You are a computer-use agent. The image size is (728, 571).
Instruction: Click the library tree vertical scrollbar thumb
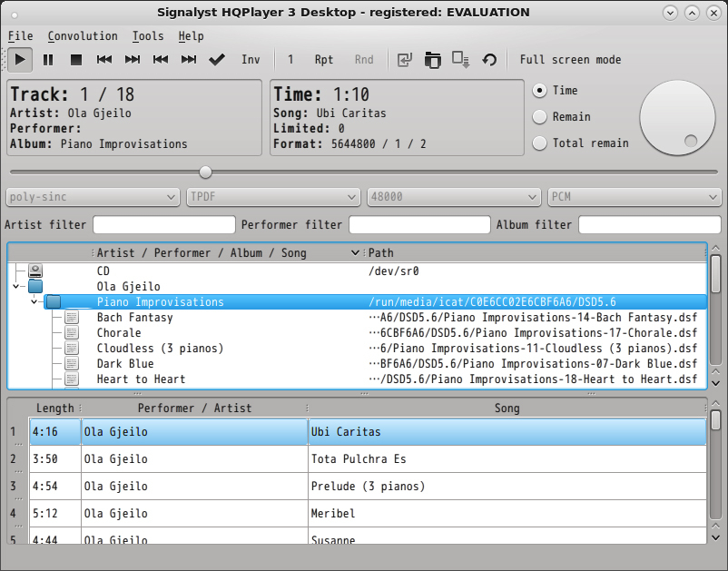click(x=715, y=274)
